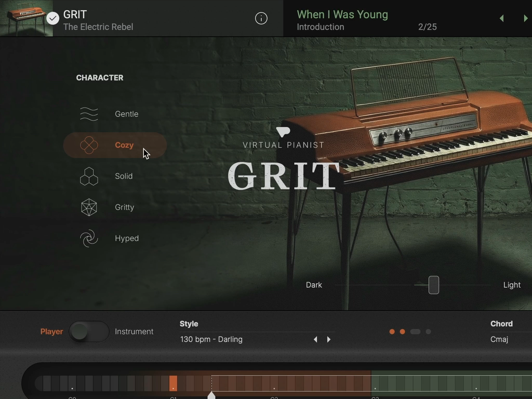This screenshot has width=532, height=399.
Task: Click the Chord section label
Action: click(x=501, y=324)
